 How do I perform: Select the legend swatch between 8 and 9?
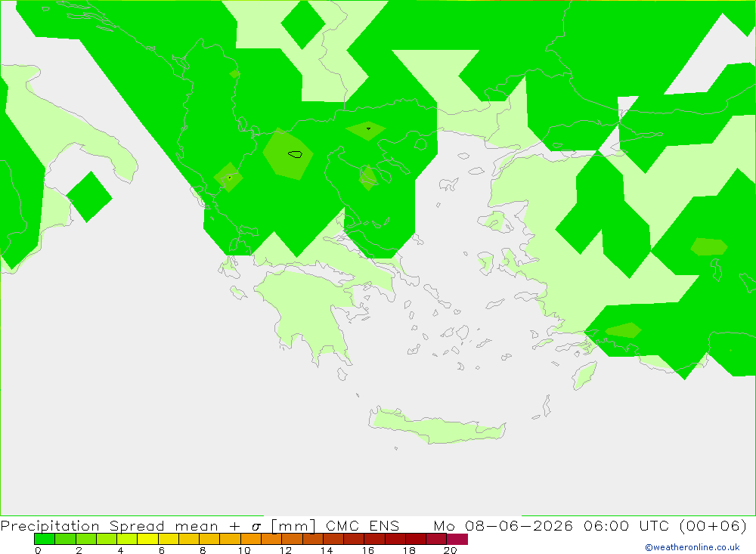[x=209, y=539]
